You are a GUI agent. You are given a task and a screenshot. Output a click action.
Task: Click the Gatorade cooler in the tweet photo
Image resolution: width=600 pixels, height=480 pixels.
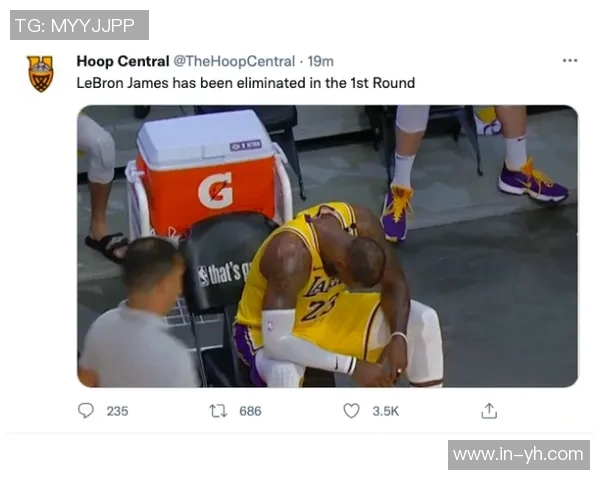click(x=207, y=172)
